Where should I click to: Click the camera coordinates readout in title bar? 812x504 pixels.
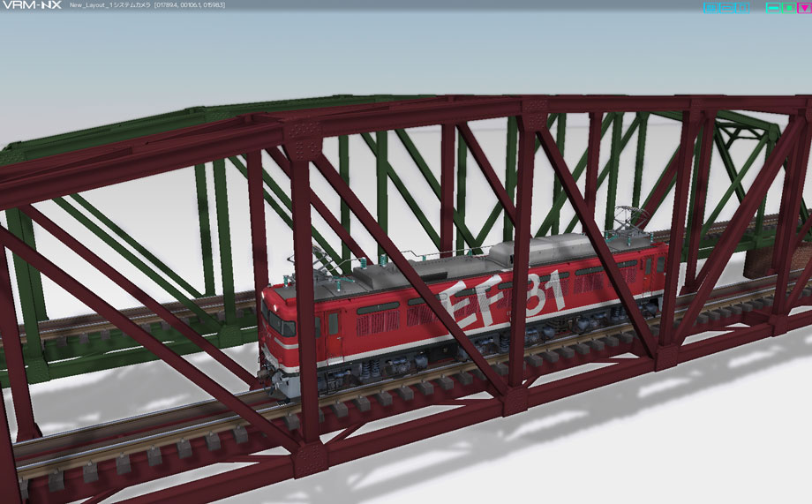pyautogui.click(x=190, y=5)
